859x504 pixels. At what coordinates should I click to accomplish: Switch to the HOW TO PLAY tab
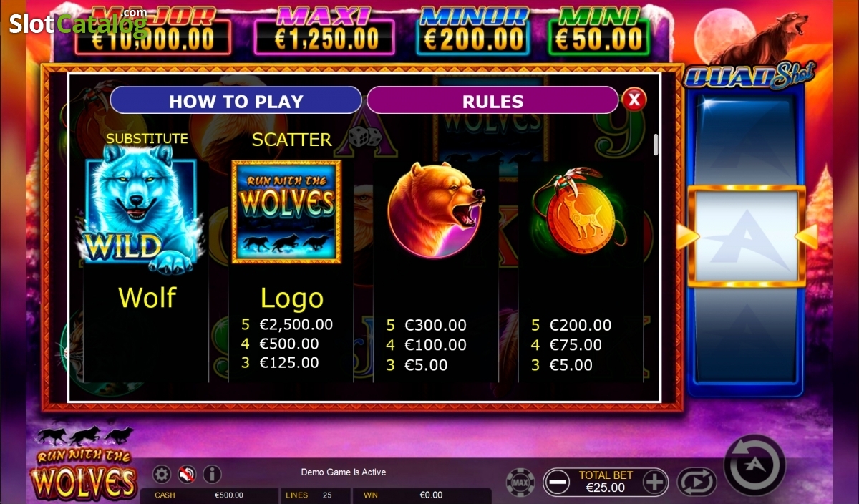point(236,101)
